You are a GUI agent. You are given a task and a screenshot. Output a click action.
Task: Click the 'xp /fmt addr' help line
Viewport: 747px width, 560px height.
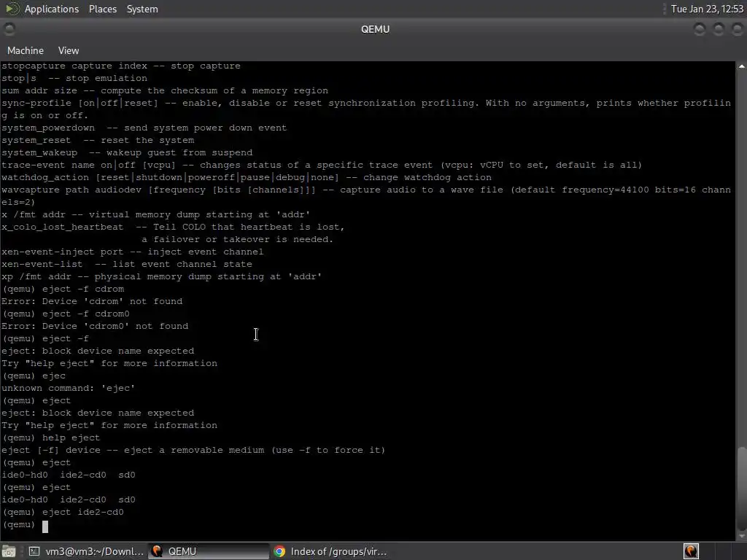161,276
